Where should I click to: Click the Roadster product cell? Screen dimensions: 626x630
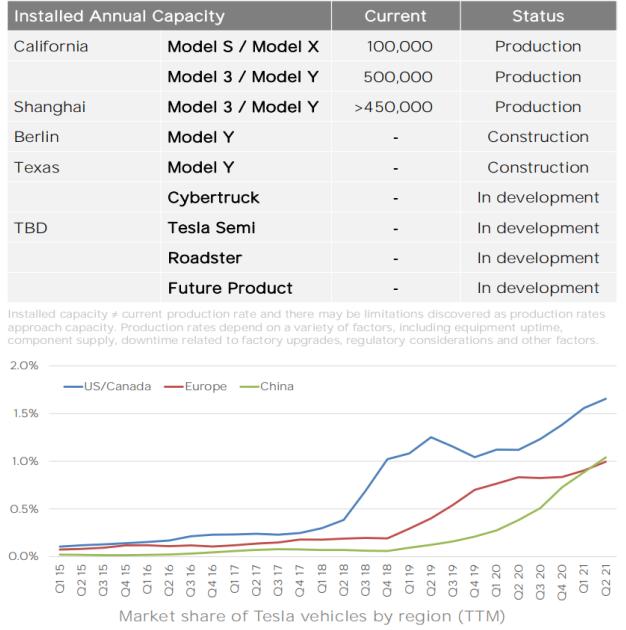click(206, 258)
